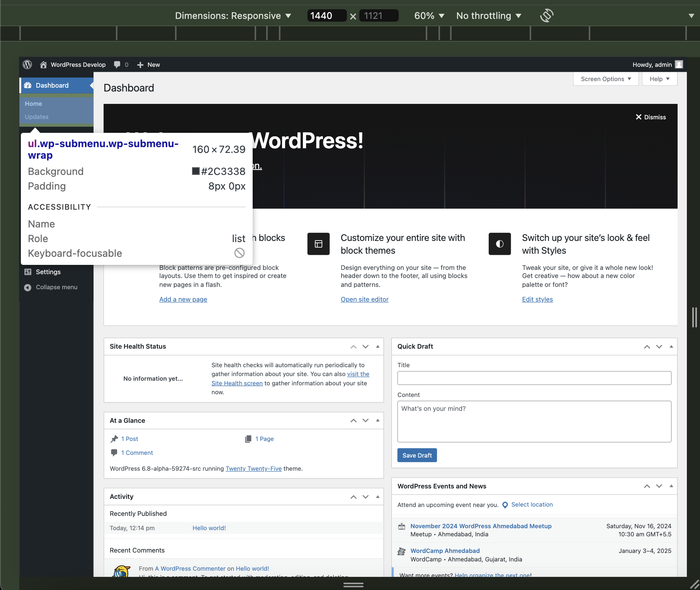This screenshot has width=700, height=590.
Task: Move Site Health Status widget down
Action: [365, 347]
